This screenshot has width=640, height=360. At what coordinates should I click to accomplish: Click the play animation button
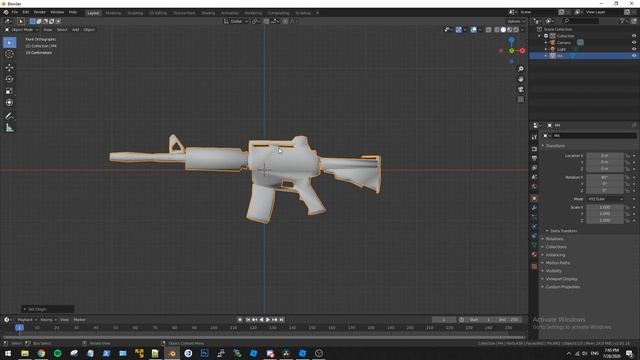(x=268, y=320)
